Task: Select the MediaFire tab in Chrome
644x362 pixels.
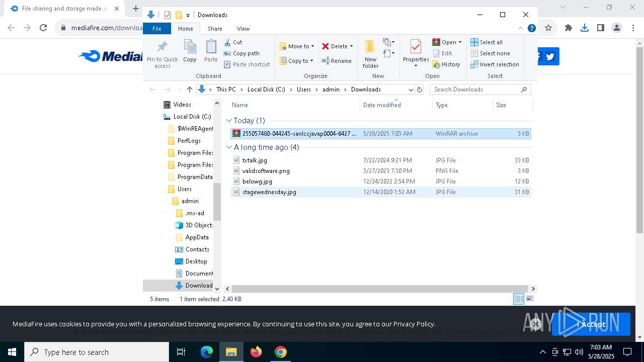Action: pos(65,9)
